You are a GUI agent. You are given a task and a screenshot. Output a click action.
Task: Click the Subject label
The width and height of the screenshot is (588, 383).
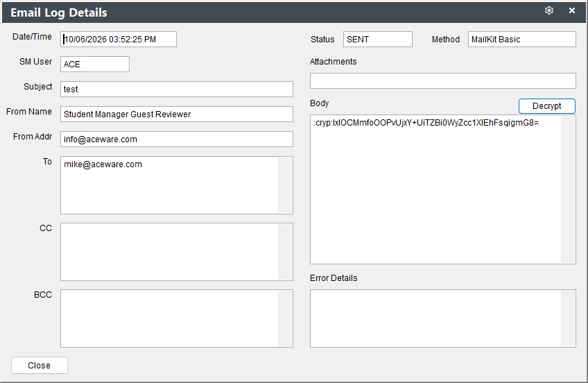[38, 87]
